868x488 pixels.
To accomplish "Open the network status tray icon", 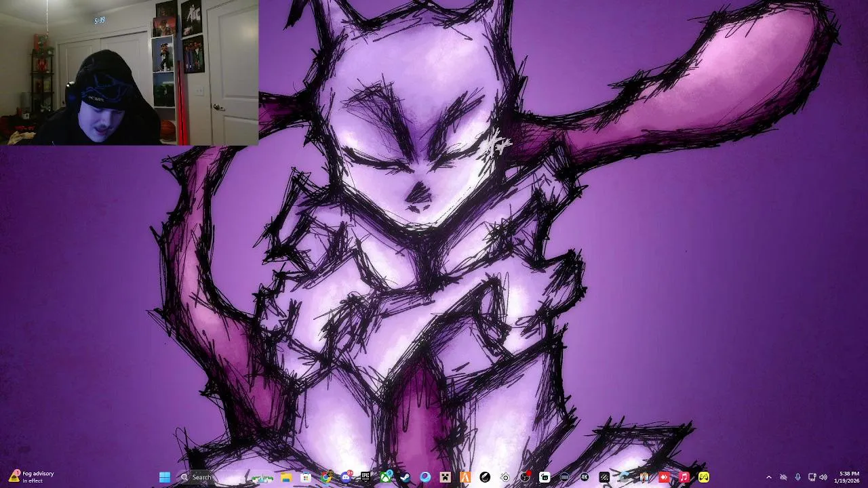I will [812, 477].
